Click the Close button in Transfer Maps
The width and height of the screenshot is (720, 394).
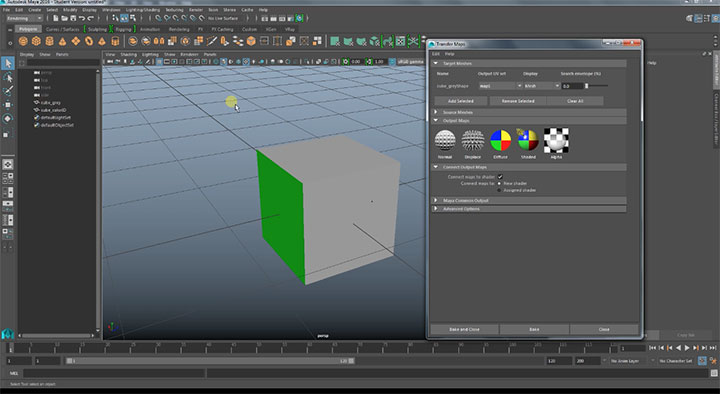click(604, 329)
